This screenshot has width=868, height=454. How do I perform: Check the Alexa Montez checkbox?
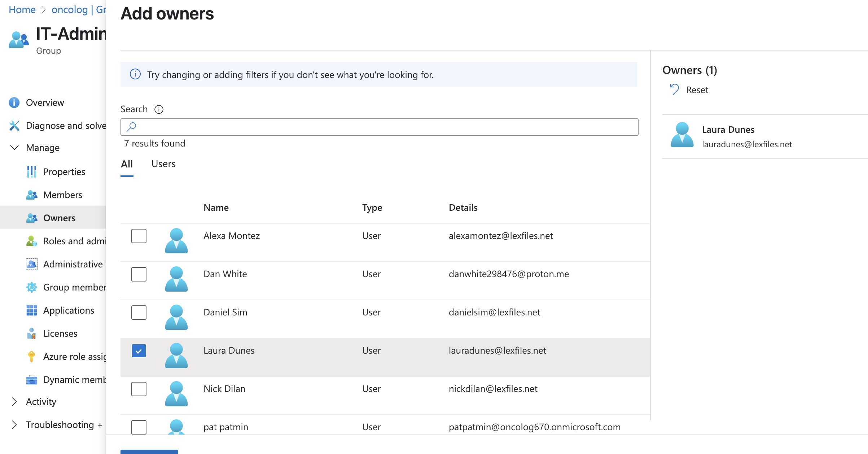(139, 236)
